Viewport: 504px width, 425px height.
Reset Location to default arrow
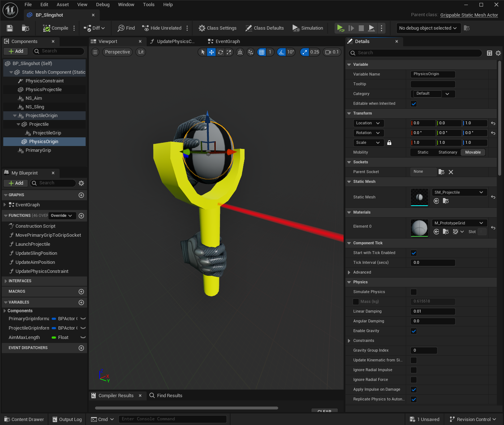pyautogui.click(x=493, y=123)
